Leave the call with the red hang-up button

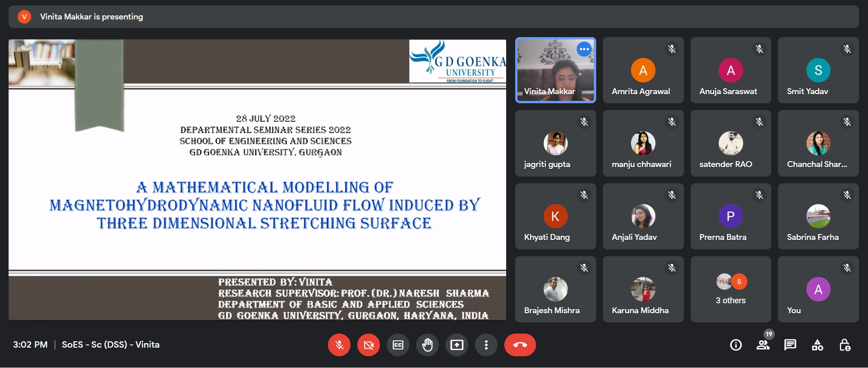pos(520,345)
